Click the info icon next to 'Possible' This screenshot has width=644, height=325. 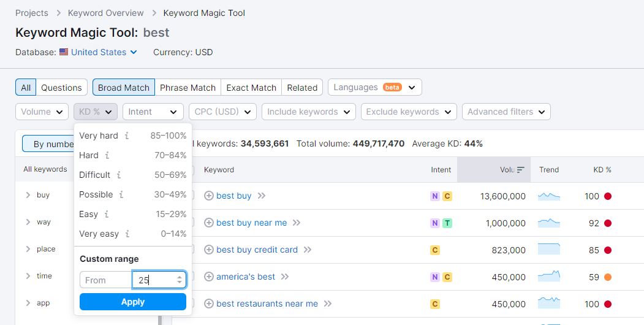click(x=121, y=195)
